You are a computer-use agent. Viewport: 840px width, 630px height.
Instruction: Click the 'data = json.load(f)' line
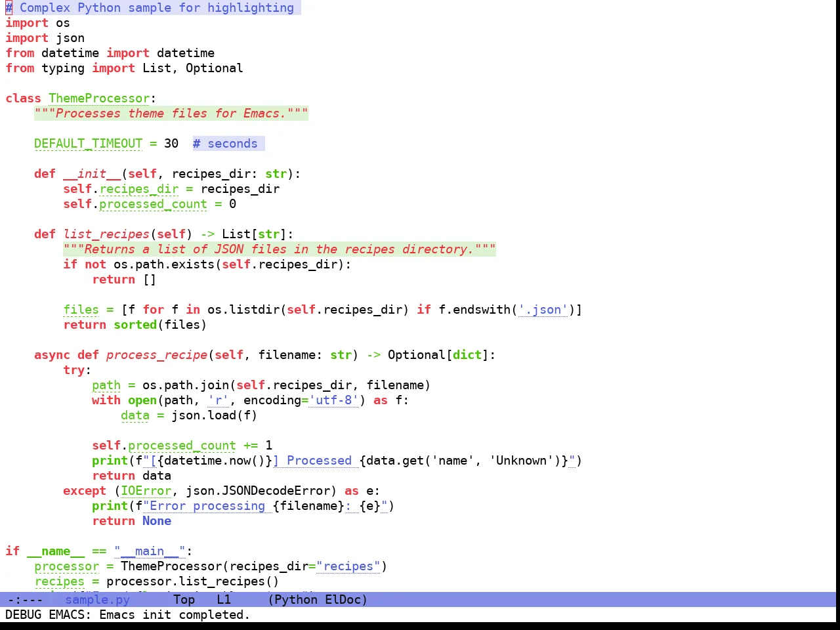[x=189, y=415]
